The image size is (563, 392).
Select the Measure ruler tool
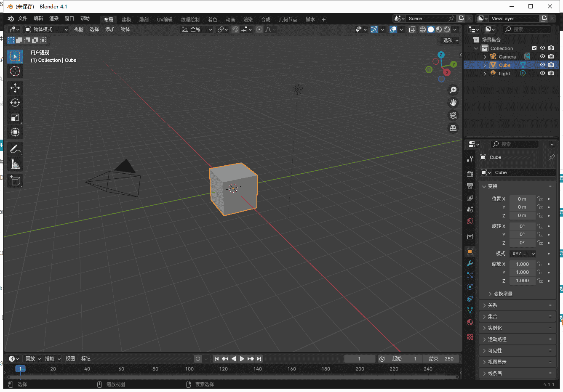[x=15, y=164]
